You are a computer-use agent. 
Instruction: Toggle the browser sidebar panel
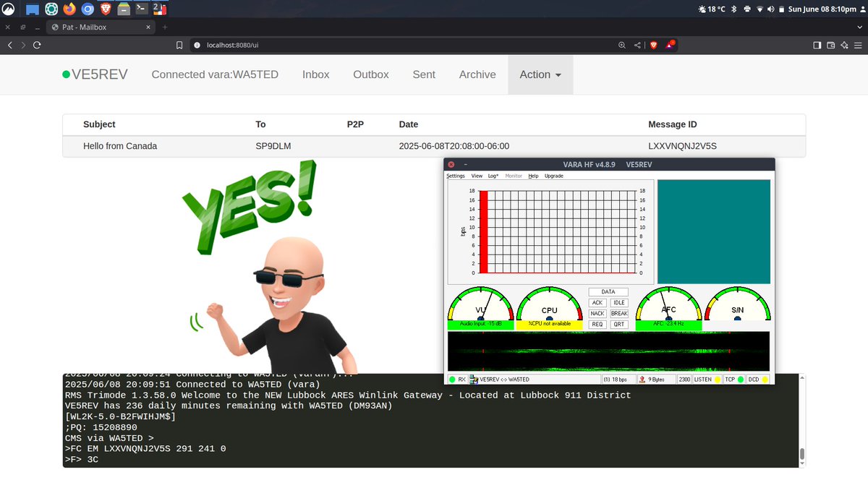(x=817, y=45)
